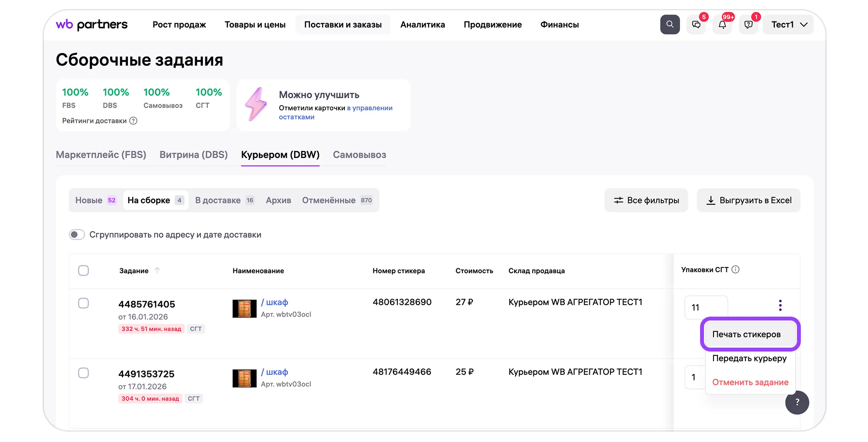Switch to the Маркетплейс (FBS) tab
The image size is (868, 442).
pos(101,155)
